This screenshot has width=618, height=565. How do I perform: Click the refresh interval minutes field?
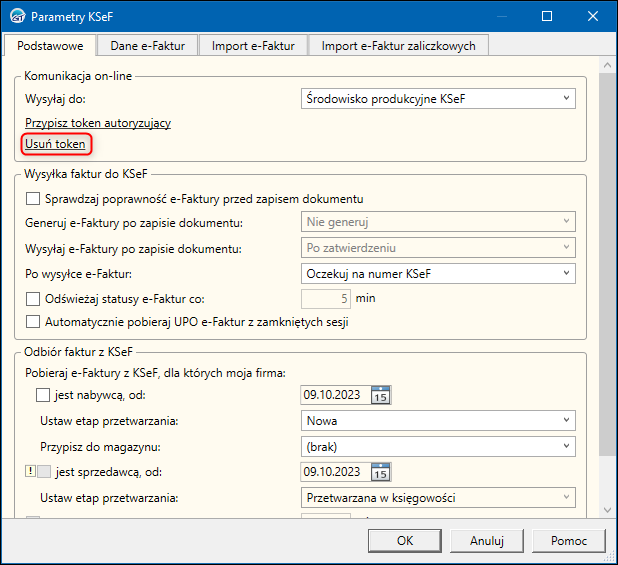[x=326, y=299]
